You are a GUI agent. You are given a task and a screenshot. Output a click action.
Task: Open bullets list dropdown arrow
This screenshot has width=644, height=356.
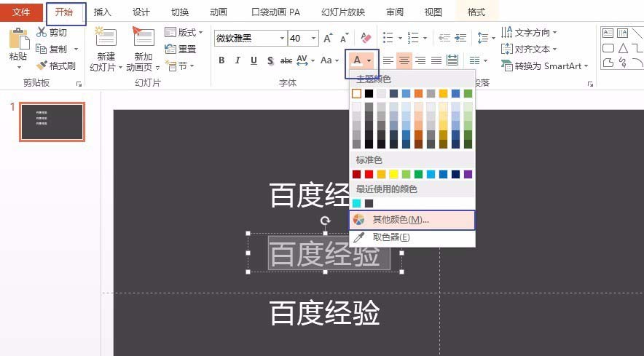(x=400, y=39)
